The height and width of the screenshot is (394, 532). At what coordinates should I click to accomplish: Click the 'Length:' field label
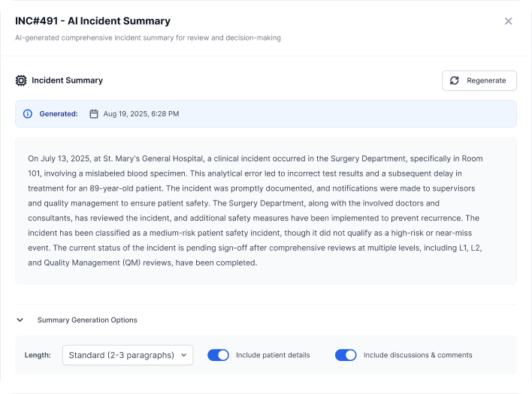[x=38, y=355]
